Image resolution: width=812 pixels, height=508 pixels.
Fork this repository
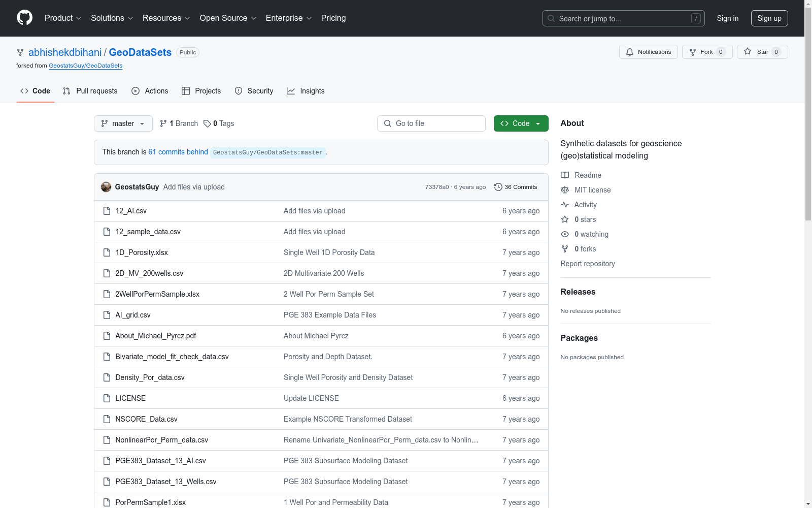click(x=707, y=52)
